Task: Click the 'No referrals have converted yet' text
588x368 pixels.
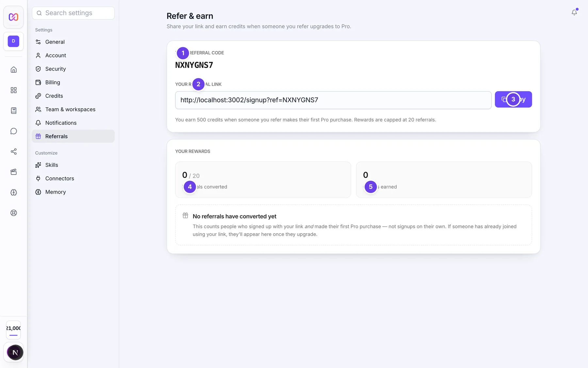Action: click(x=235, y=216)
